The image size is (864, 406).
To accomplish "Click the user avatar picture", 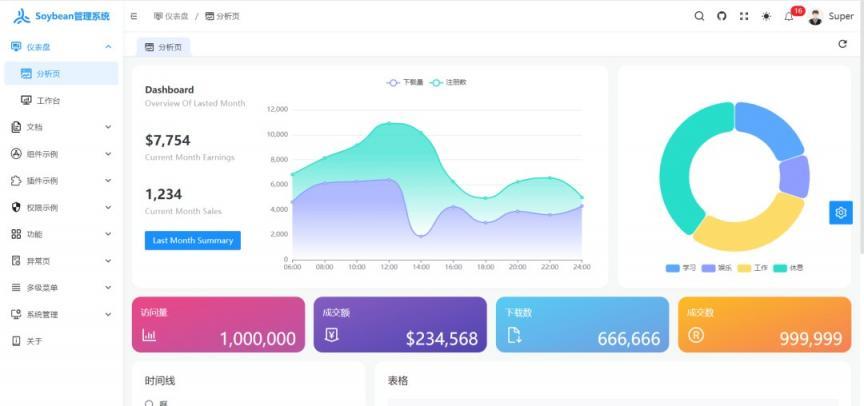I will point(815,17).
